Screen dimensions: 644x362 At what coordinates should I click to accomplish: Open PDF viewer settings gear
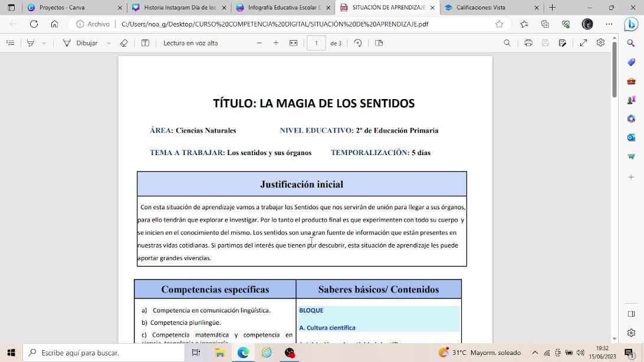(600, 43)
